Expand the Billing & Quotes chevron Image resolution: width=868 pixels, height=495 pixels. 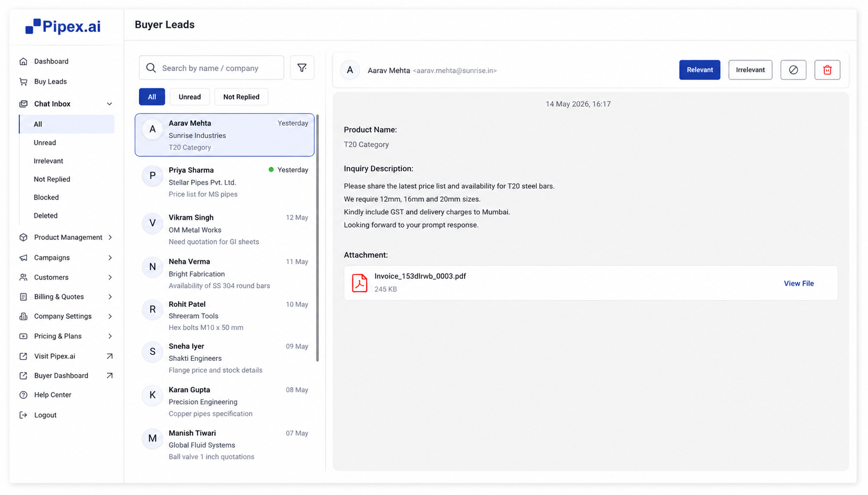pyautogui.click(x=110, y=297)
